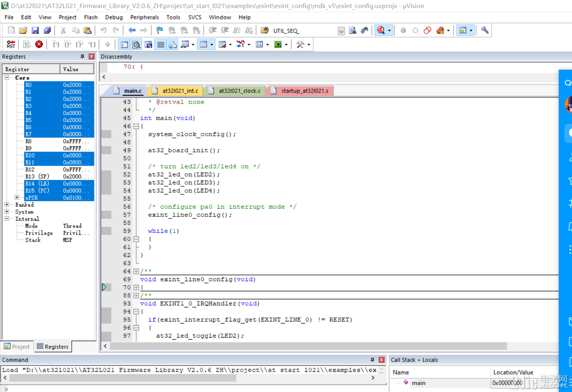Click the Disassembly scroll left arrow
Image resolution: width=572 pixels, height=392 pixels.
104,77
